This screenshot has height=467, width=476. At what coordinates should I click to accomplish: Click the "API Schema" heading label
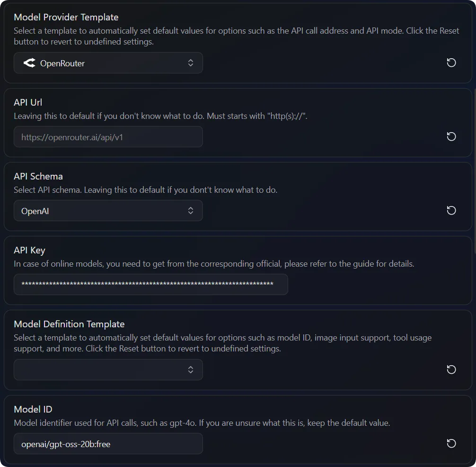[38, 176]
